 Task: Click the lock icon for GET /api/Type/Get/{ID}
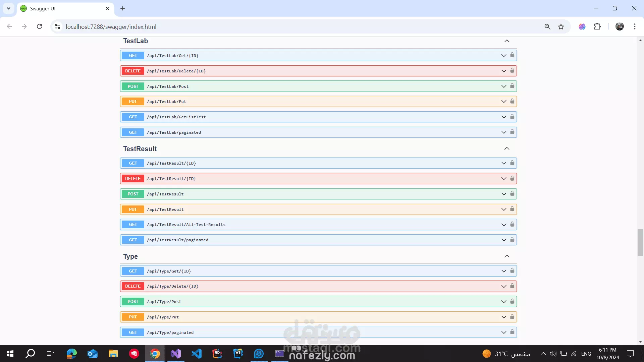pos(512,270)
